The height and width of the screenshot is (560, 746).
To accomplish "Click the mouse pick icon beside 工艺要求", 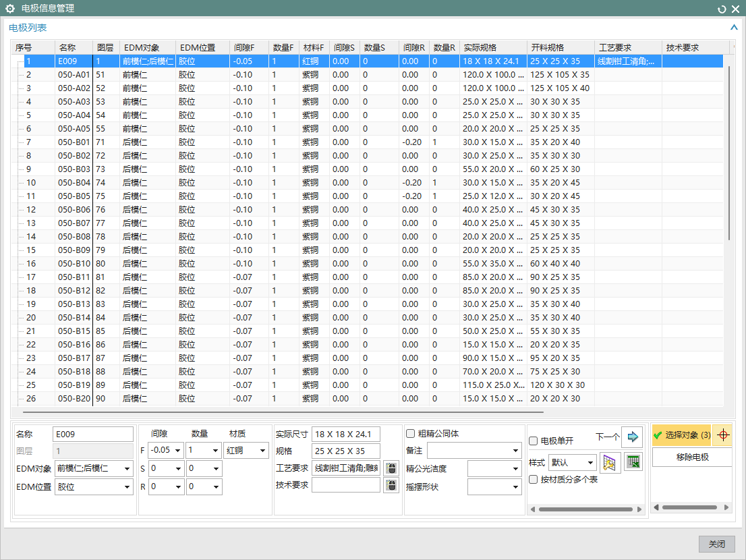I will [391, 468].
